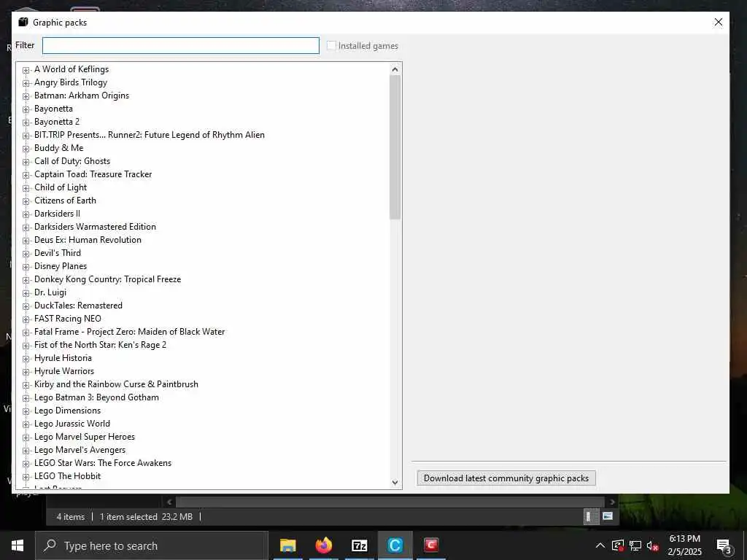
Task: Select Darksiders Warmastered Edition entry
Action: tap(95, 227)
